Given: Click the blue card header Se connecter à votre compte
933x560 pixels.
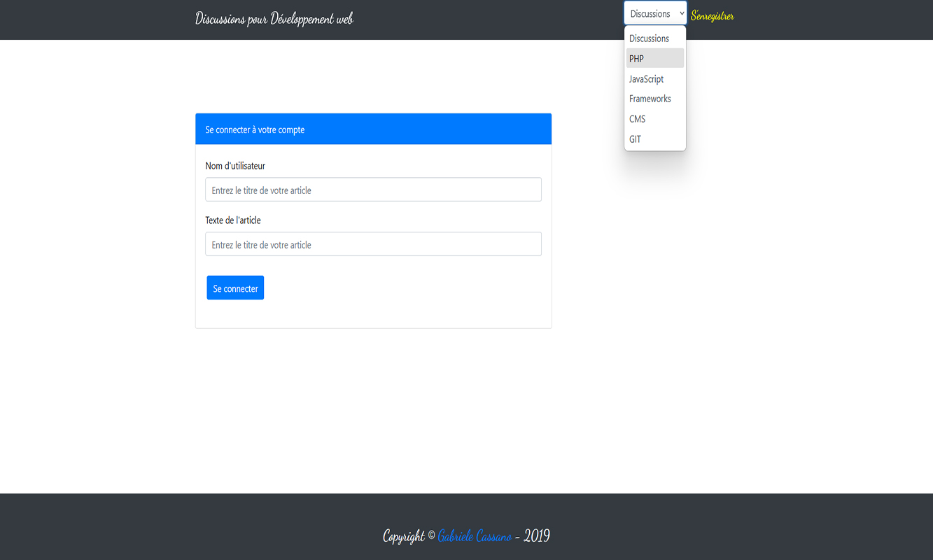Looking at the screenshot, I should [x=373, y=129].
